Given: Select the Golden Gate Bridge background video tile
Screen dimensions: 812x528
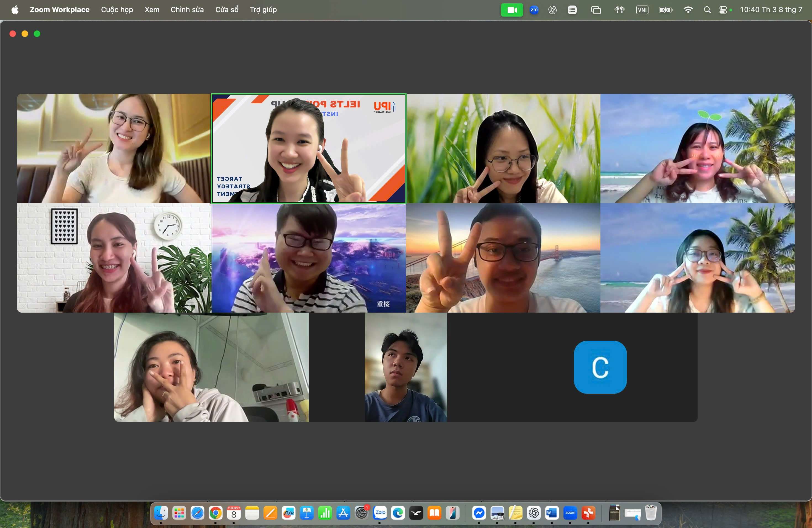Looking at the screenshot, I should [503, 258].
